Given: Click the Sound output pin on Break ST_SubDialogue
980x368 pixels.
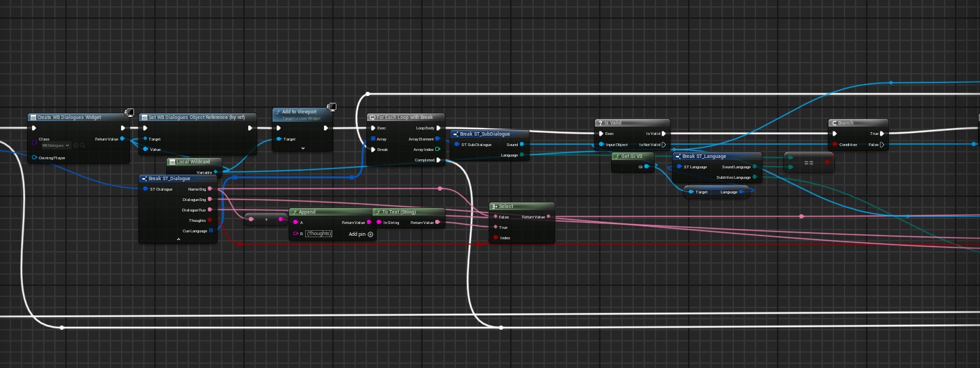Looking at the screenshot, I should click(x=521, y=144).
